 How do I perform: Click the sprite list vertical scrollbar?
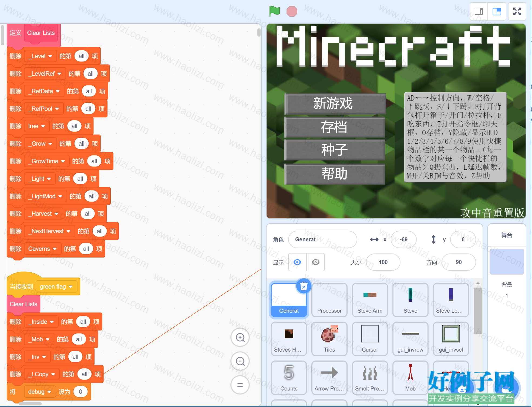coord(478,311)
